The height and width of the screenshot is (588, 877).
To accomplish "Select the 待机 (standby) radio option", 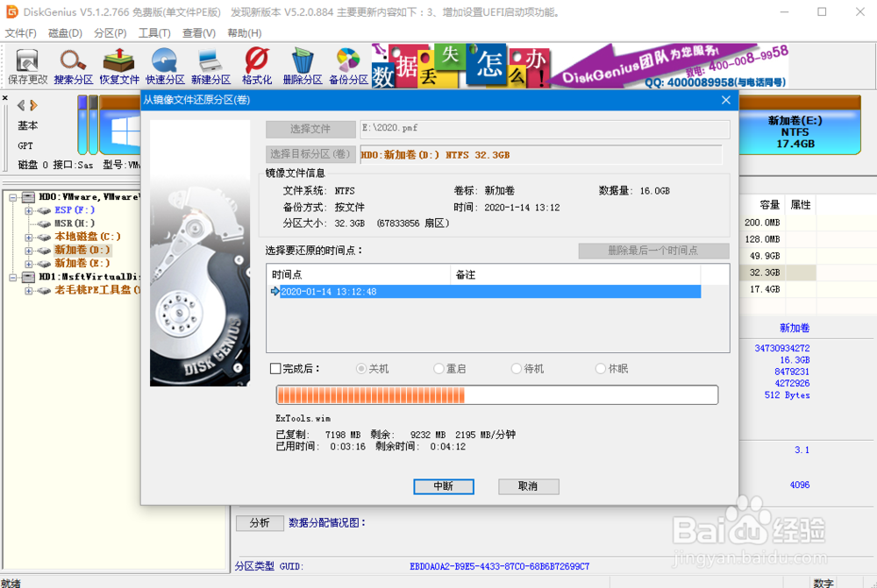I will click(x=517, y=369).
